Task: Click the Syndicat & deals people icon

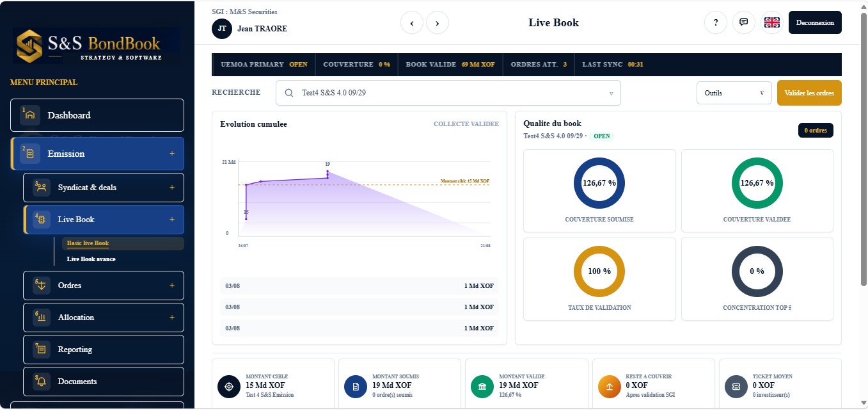Action: [41, 188]
